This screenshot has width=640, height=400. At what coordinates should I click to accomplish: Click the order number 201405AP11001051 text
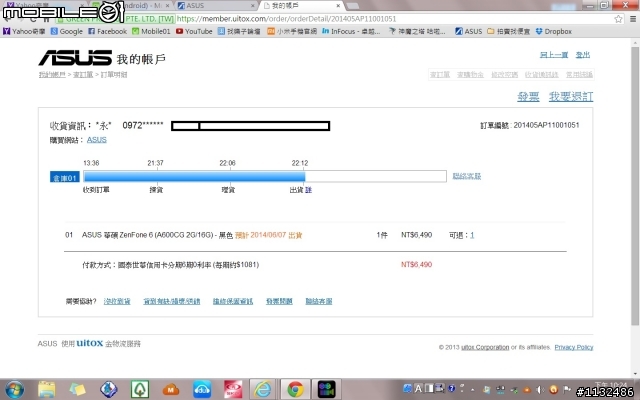pos(546,125)
